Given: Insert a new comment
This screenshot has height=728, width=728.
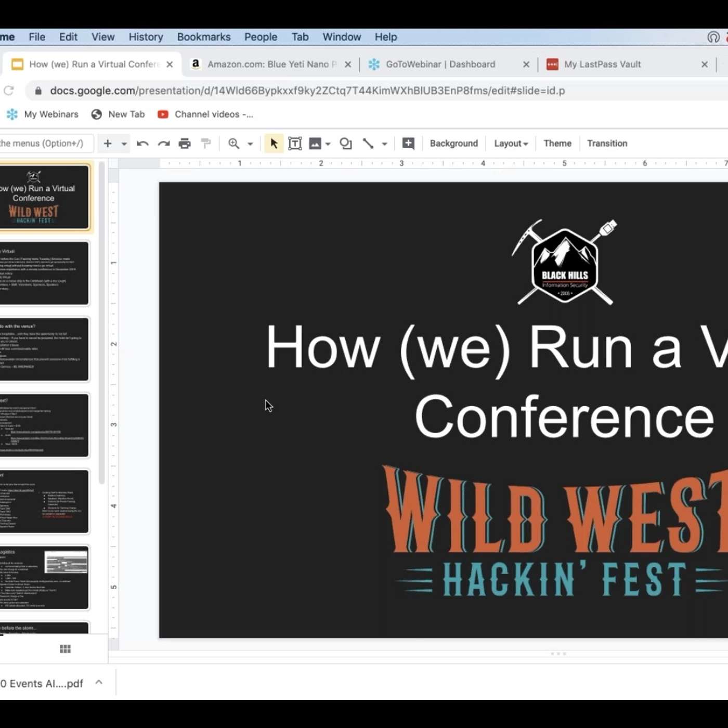Looking at the screenshot, I should (408, 143).
